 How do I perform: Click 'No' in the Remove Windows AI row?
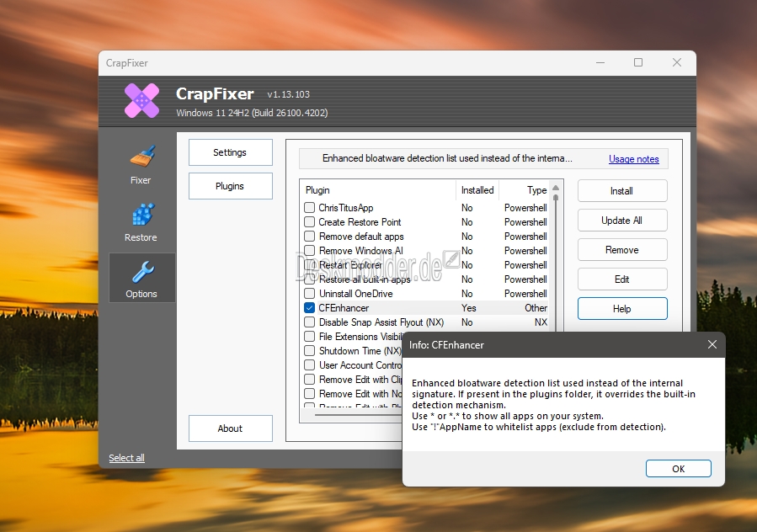pyautogui.click(x=466, y=251)
